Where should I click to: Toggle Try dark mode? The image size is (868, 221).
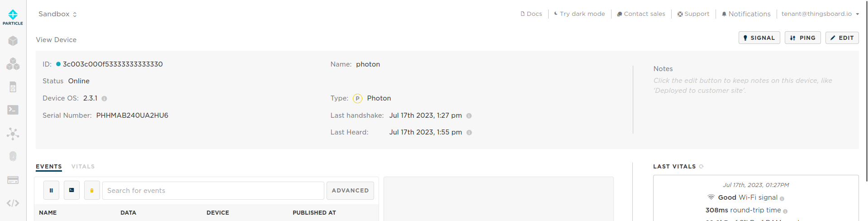[x=579, y=14]
